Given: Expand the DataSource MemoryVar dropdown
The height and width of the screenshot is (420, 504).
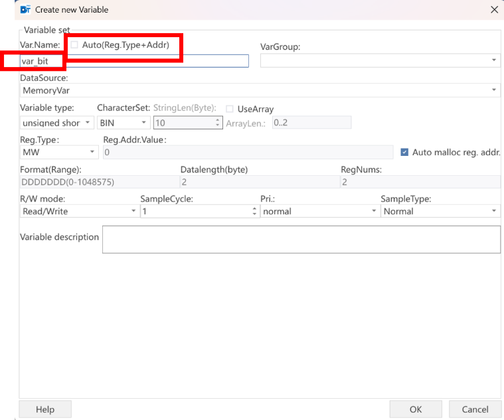Looking at the screenshot, I should tap(260, 90).
